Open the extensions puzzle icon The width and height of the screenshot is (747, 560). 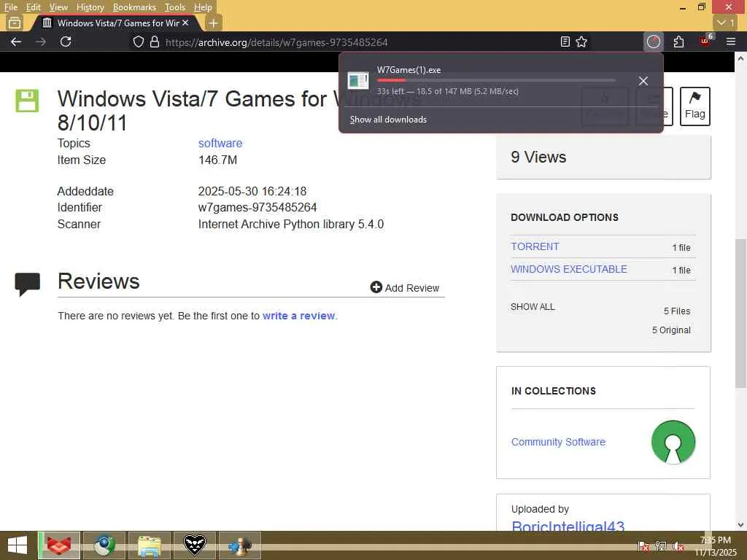point(679,42)
